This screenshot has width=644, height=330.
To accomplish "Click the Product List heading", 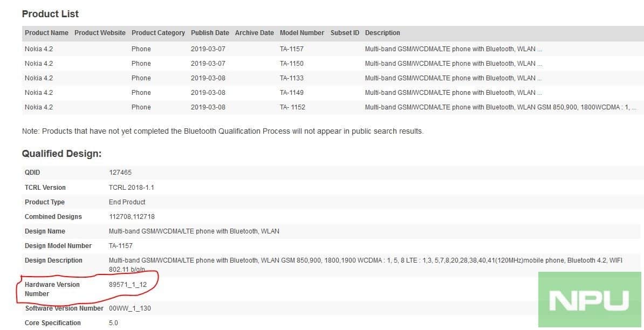I will [50, 13].
